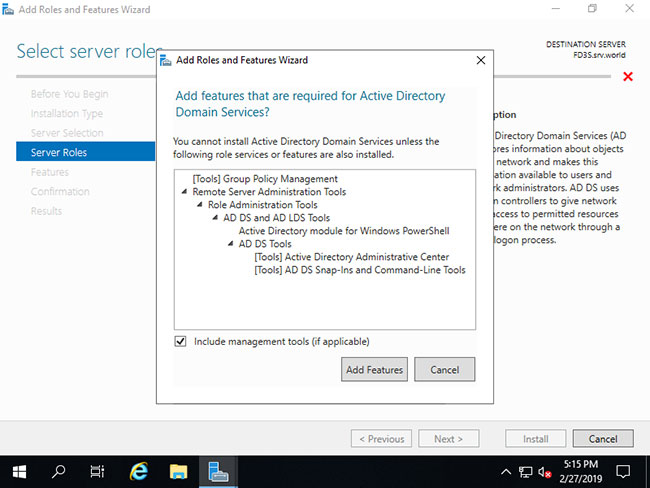
Task: Open taskbar search magnifier
Action: pos(58,472)
